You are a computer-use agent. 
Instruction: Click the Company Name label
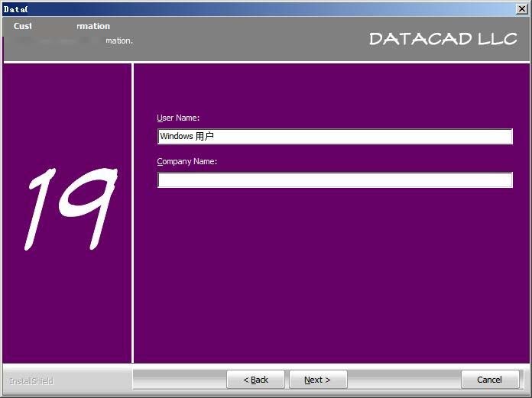pos(187,161)
